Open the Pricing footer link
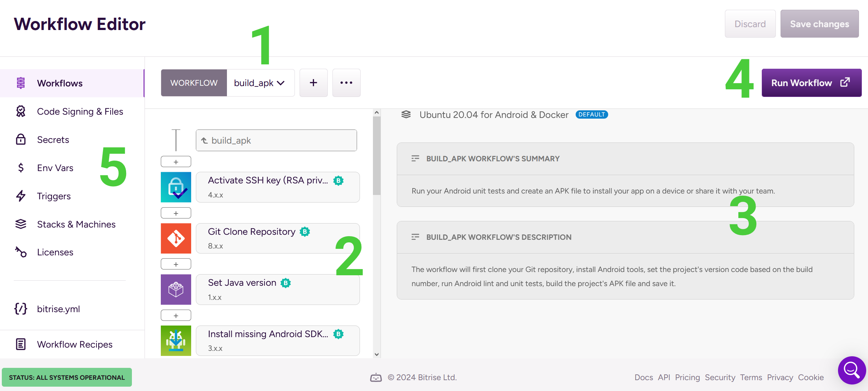 coord(687,377)
